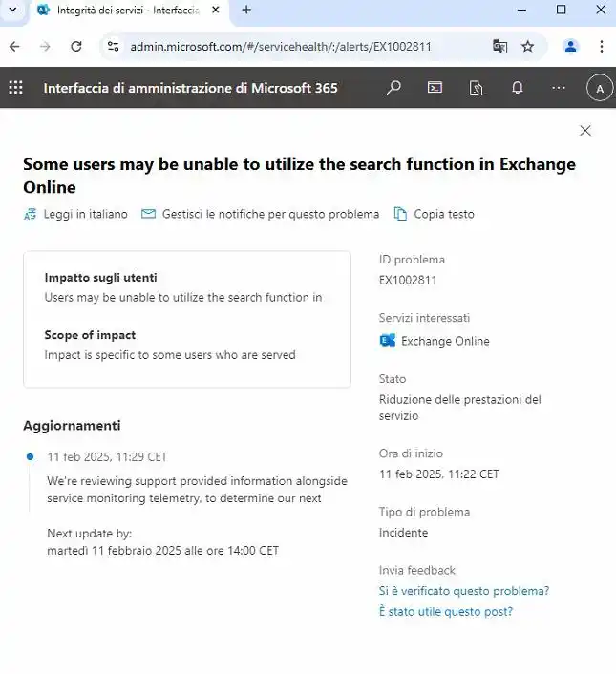Open Chrome's three-dot menu

[x=602, y=47]
